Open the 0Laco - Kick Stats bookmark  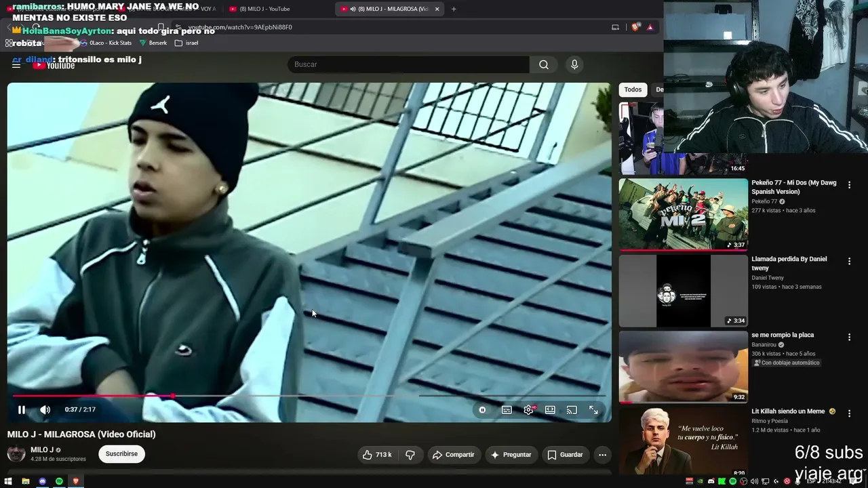coord(106,43)
